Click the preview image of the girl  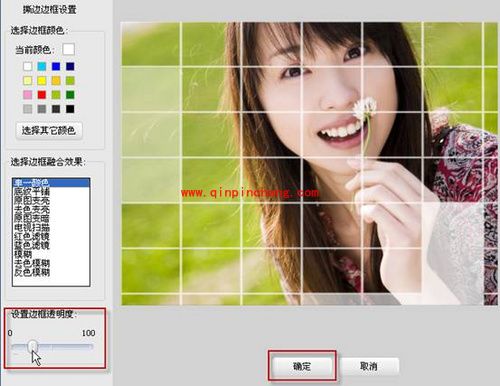click(309, 163)
